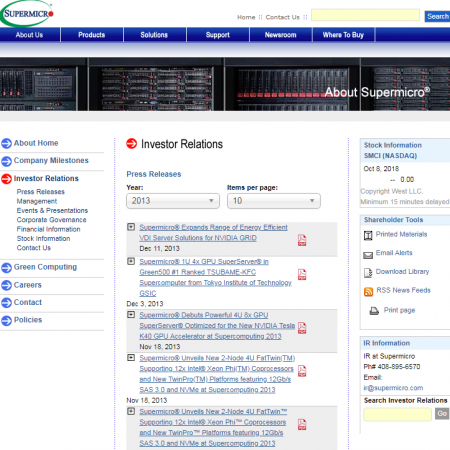Expand the VDI Server Solutions release entry
Image resolution: width=450 pixels, height=450 pixels.
(131, 227)
